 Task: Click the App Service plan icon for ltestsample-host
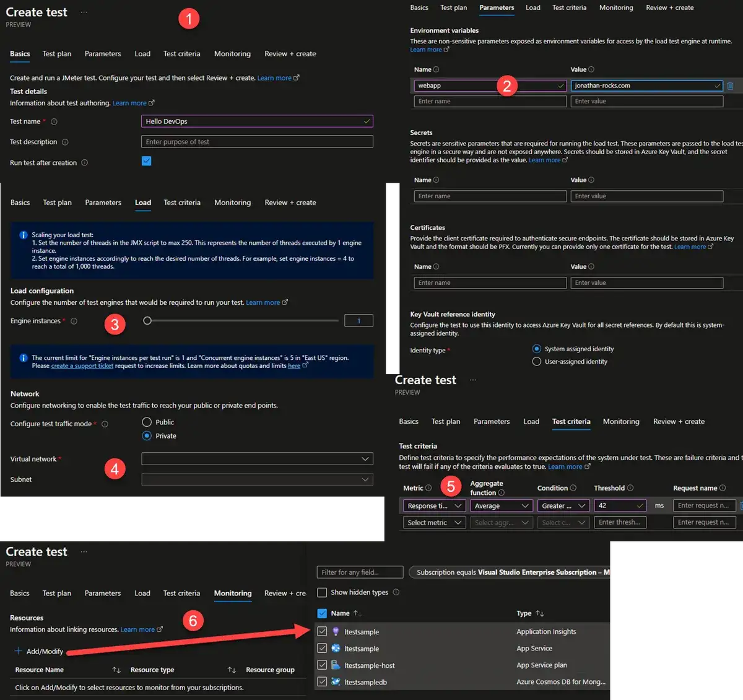pyautogui.click(x=336, y=665)
